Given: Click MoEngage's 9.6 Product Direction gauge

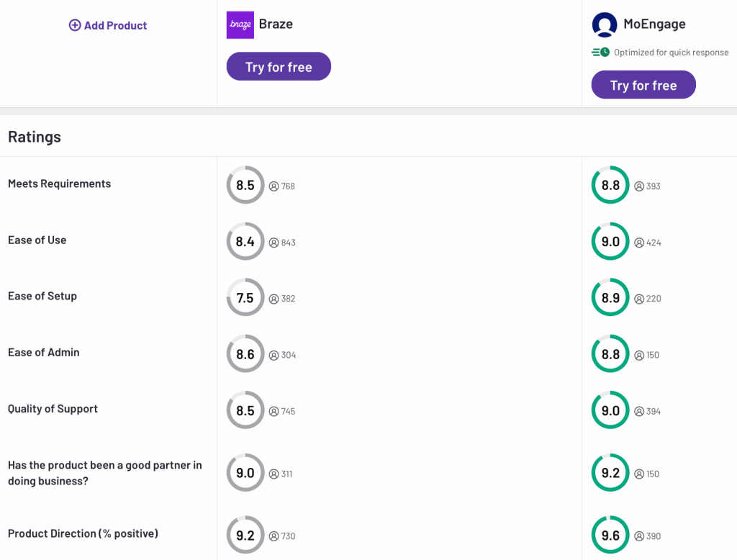Looking at the screenshot, I should (610, 536).
